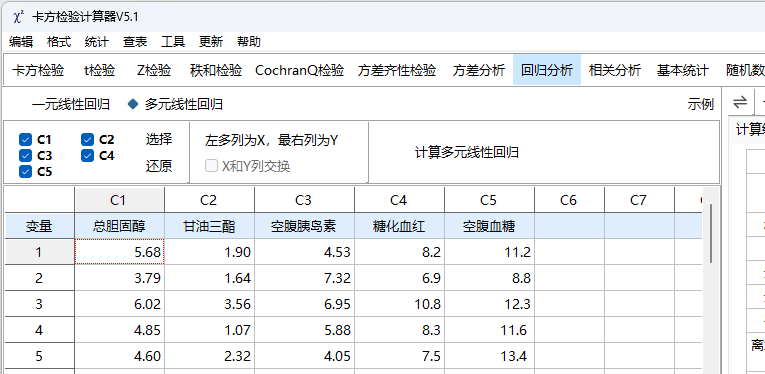
Task: Select row header 1
Action: 40,252
